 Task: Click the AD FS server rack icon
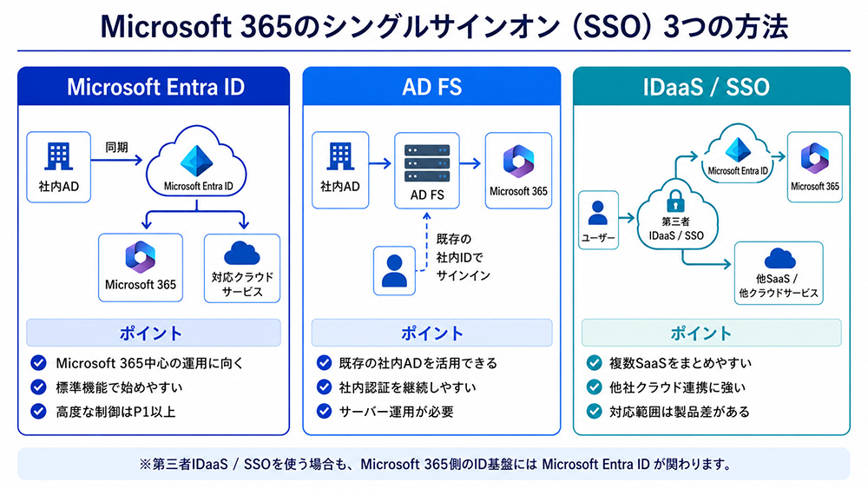click(x=427, y=163)
